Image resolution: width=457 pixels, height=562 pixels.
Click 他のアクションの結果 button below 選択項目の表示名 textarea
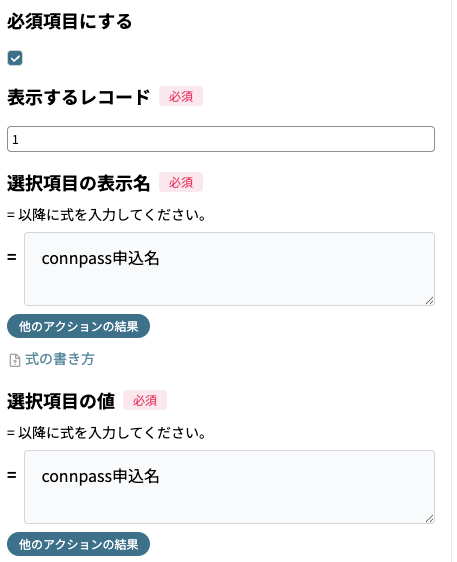78,326
